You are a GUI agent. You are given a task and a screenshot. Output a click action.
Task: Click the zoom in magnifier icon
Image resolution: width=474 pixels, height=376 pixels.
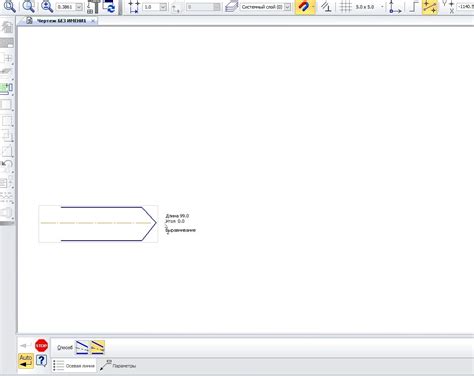click(x=47, y=6)
